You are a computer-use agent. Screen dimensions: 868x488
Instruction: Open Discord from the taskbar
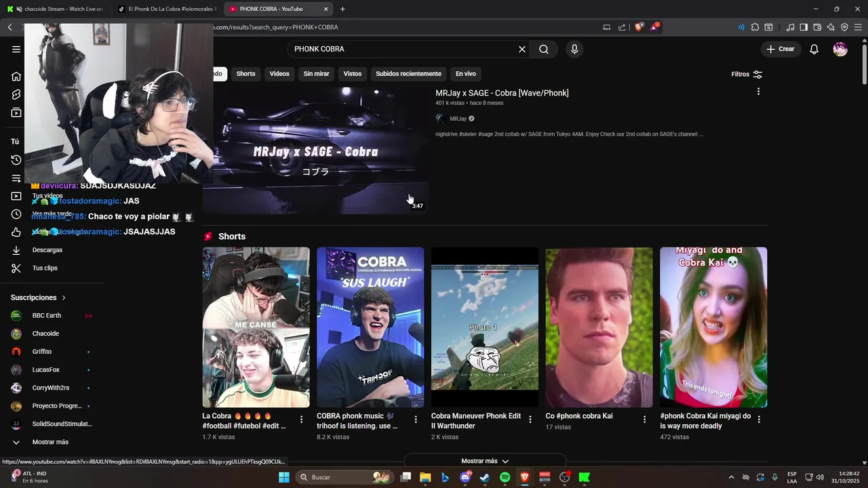coord(465,477)
